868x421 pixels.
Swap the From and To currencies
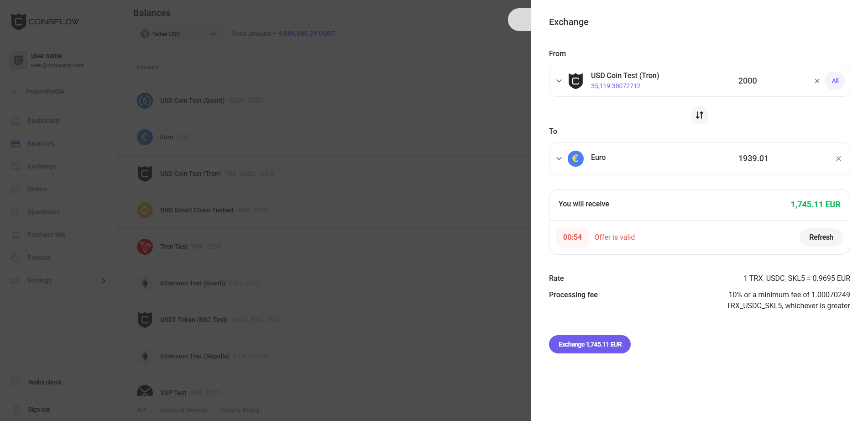click(x=699, y=115)
